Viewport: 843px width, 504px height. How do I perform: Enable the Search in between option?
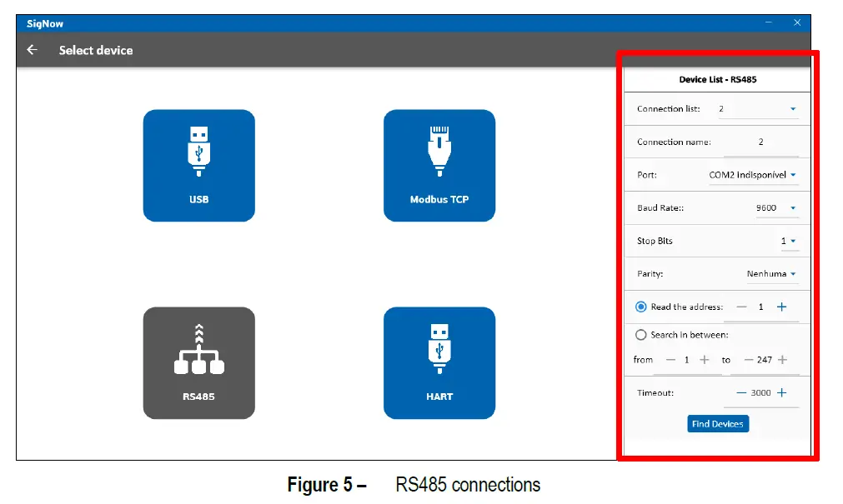[640, 335]
